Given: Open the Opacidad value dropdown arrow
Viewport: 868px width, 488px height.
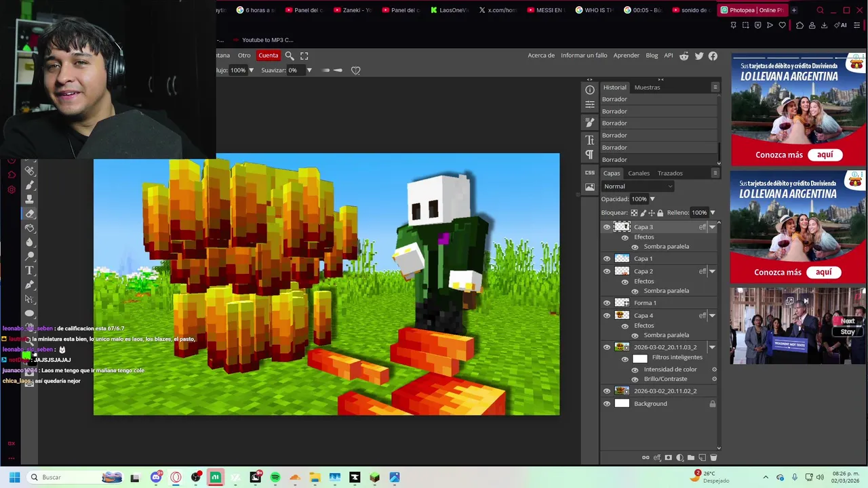Looking at the screenshot, I should click(652, 199).
